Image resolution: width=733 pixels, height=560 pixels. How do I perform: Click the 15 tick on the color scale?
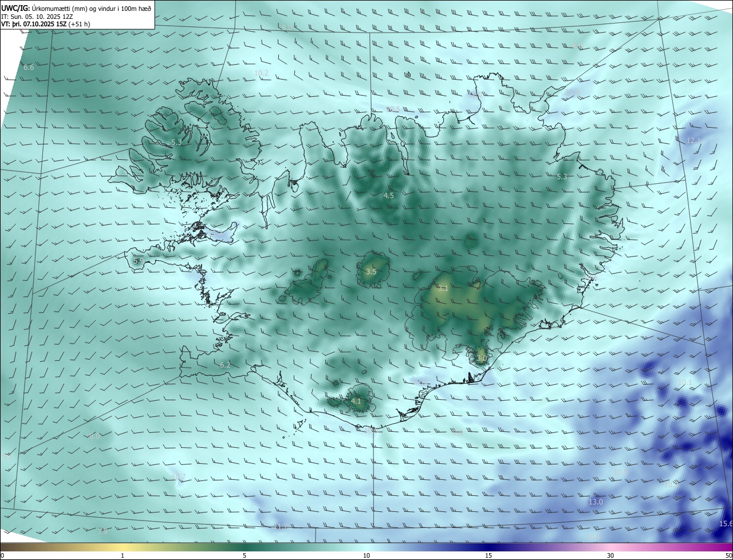pyautogui.click(x=488, y=555)
